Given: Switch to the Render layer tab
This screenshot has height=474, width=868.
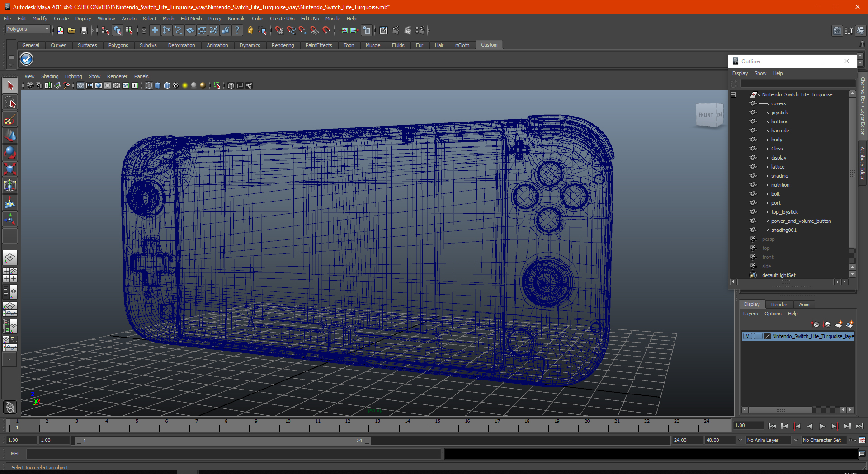Looking at the screenshot, I should point(779,305).
